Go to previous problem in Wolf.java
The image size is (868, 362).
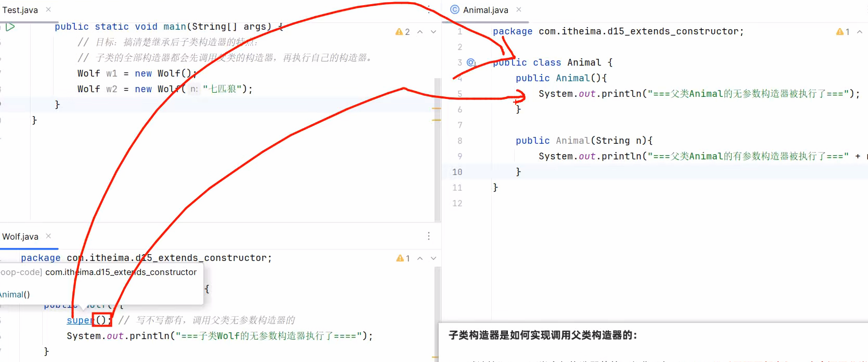[x=420, y=258]
